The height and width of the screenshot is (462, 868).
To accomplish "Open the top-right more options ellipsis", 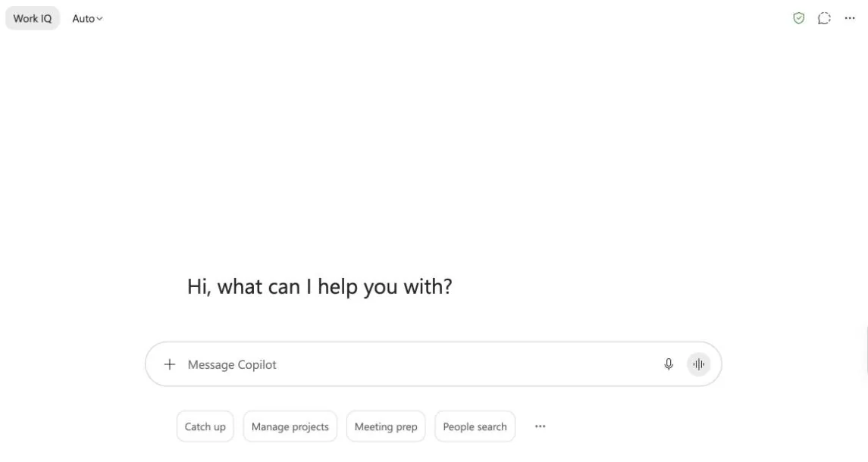I will 850,18.
